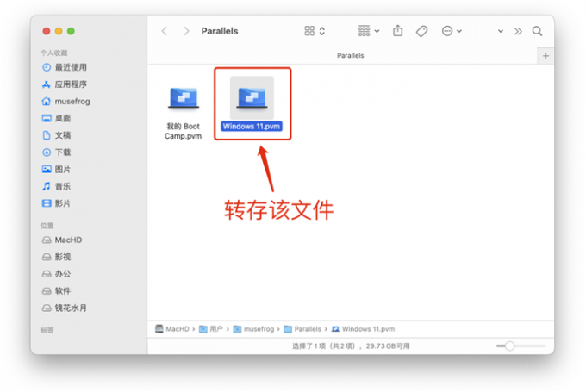
Task: Click the picture icon beside 图片
Action: pos(47,169)
